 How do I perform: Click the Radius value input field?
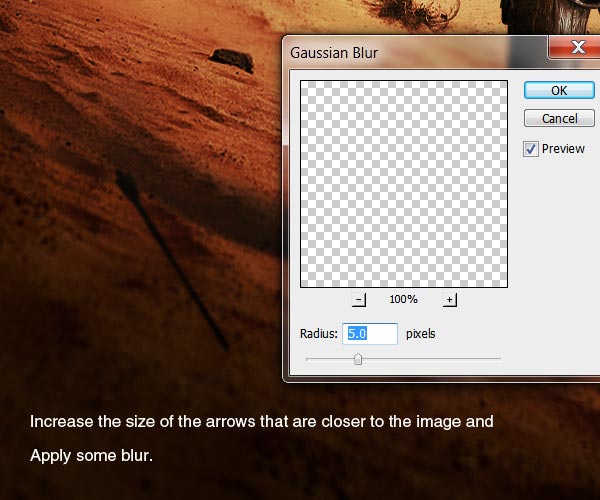pyautogui.click(x=370, y=334)
